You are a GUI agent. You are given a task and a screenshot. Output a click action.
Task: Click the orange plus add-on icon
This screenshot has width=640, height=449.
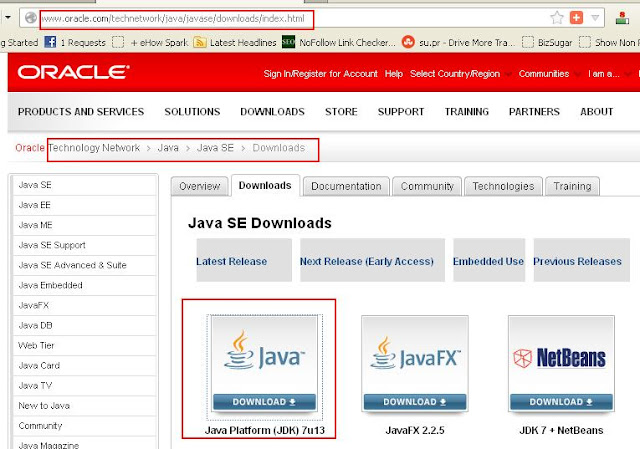coord(576,18)
